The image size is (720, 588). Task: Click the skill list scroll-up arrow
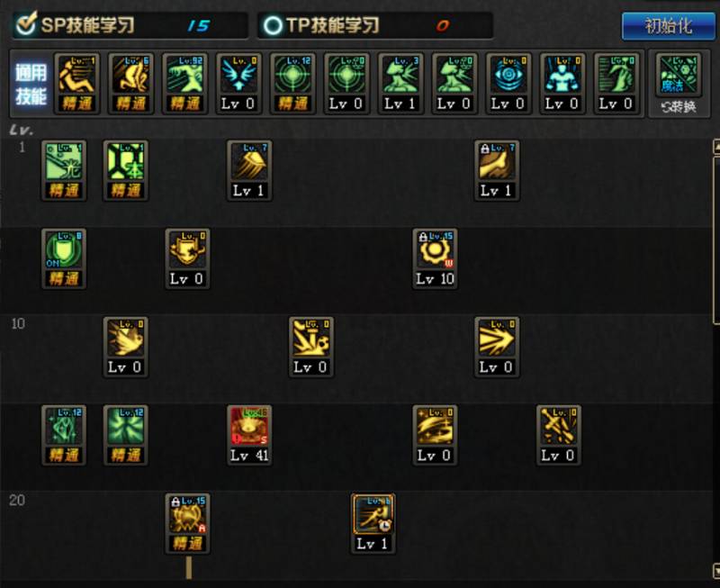point(716,147)
